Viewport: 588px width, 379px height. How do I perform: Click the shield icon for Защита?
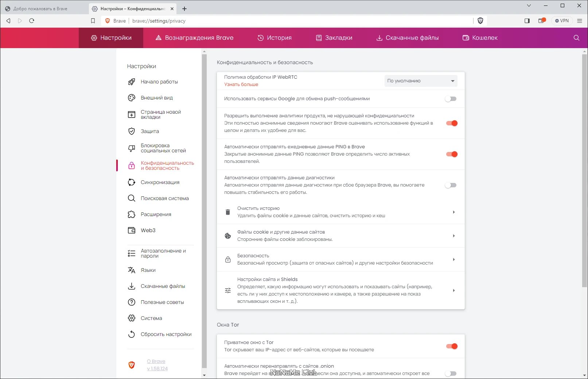point(132,131)
